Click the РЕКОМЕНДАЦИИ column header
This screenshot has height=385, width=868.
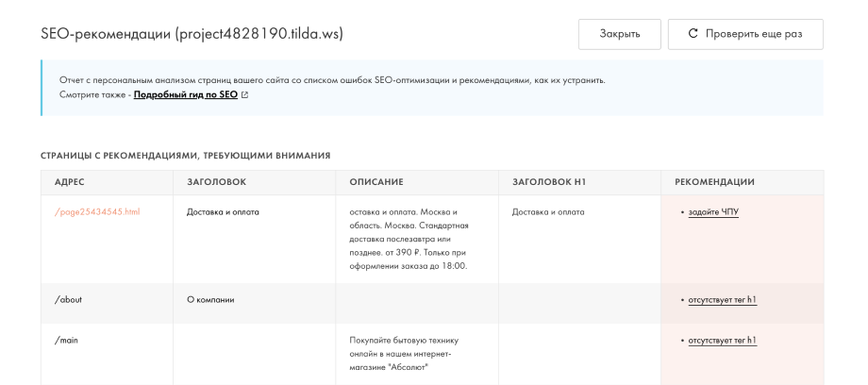pyautogui.click(x=714, y=182)
